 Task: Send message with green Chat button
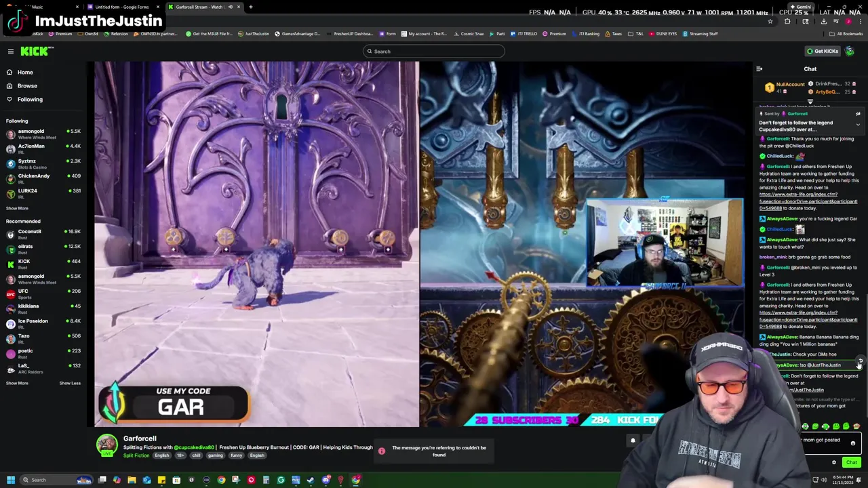pyautogui.click(x=851, y=462)
